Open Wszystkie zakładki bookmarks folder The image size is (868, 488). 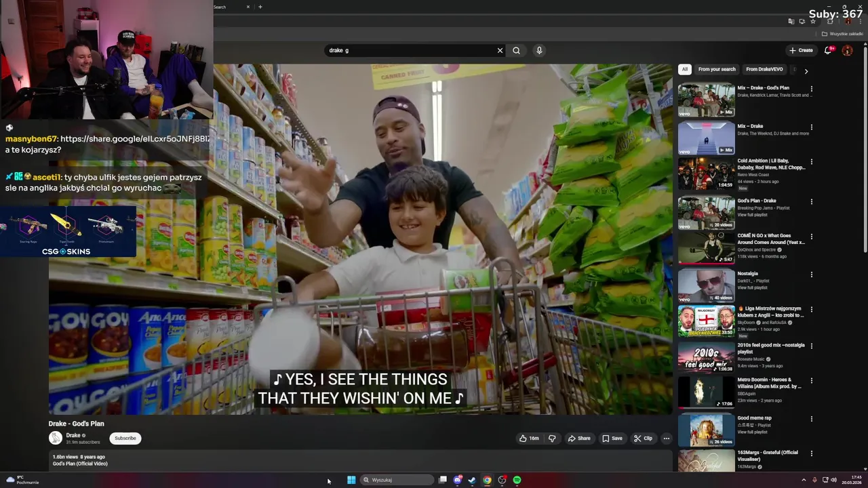pyautogui.click(x=842, y=34)
